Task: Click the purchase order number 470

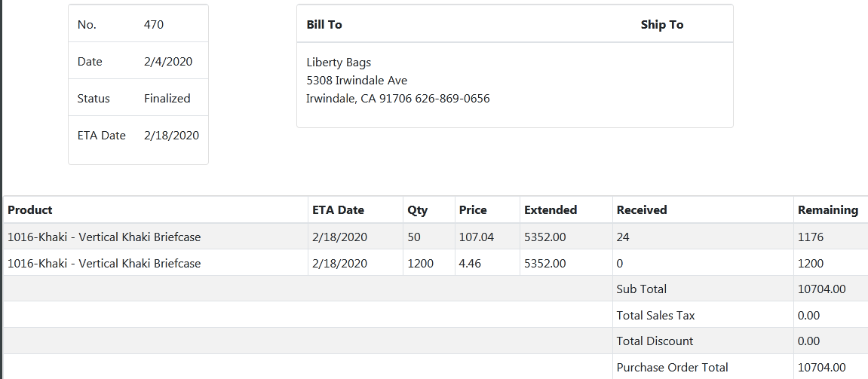Action: pos(154,25)
